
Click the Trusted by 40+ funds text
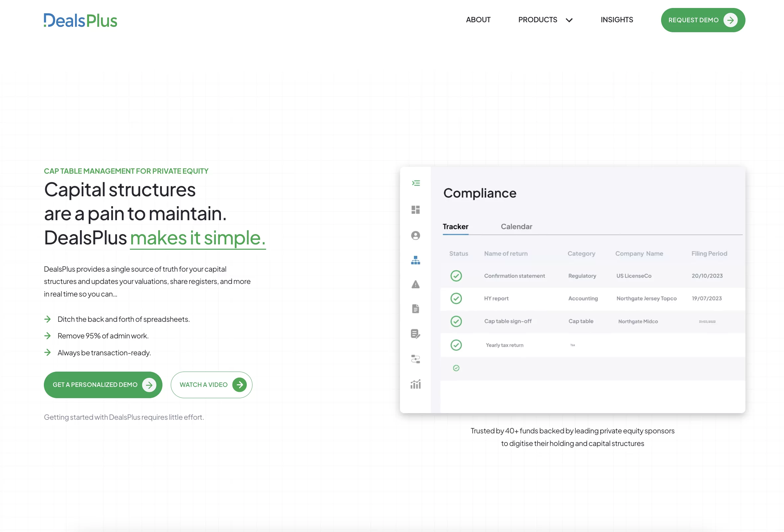coord(572,437)
